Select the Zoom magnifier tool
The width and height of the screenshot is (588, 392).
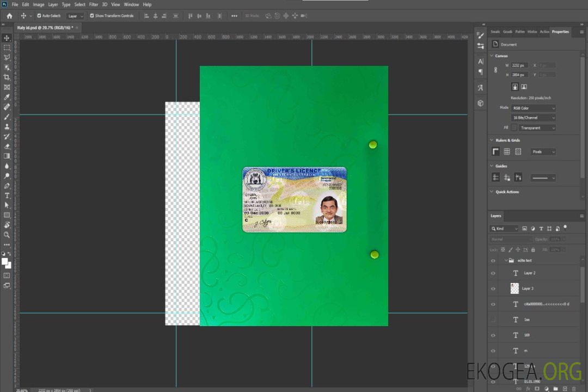click(x=7, y=235)
